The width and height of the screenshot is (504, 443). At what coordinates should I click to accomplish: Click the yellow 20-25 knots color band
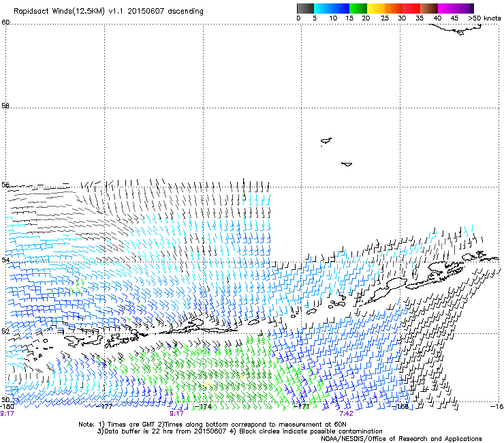coord(376,8)
